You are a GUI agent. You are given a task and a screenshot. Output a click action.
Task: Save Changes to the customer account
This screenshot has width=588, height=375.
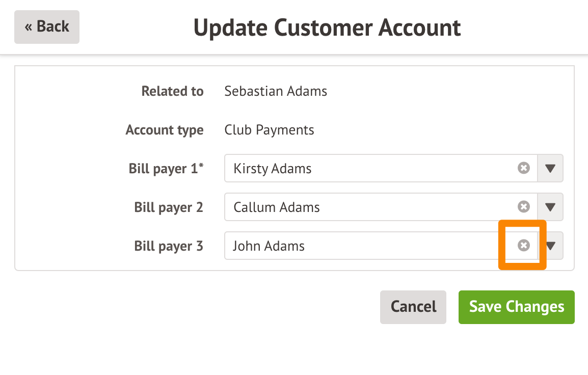point(516,307)
